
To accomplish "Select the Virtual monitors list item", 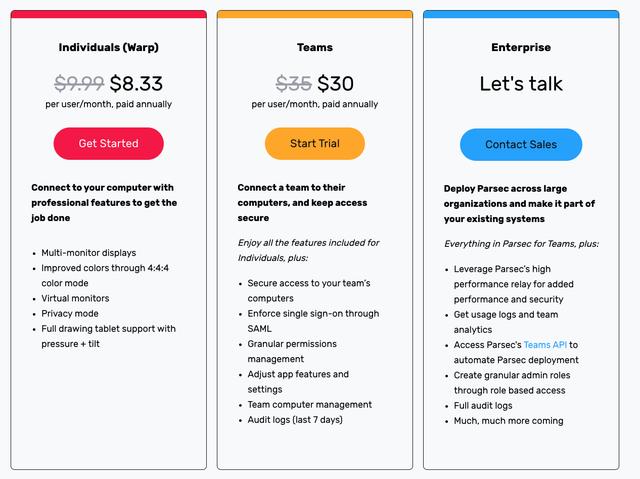I will [76, 298].
